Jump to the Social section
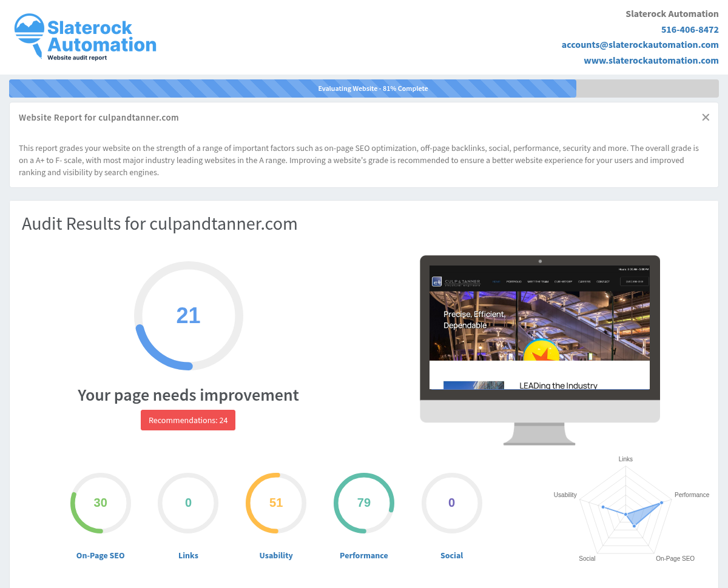 coord(452,555)
